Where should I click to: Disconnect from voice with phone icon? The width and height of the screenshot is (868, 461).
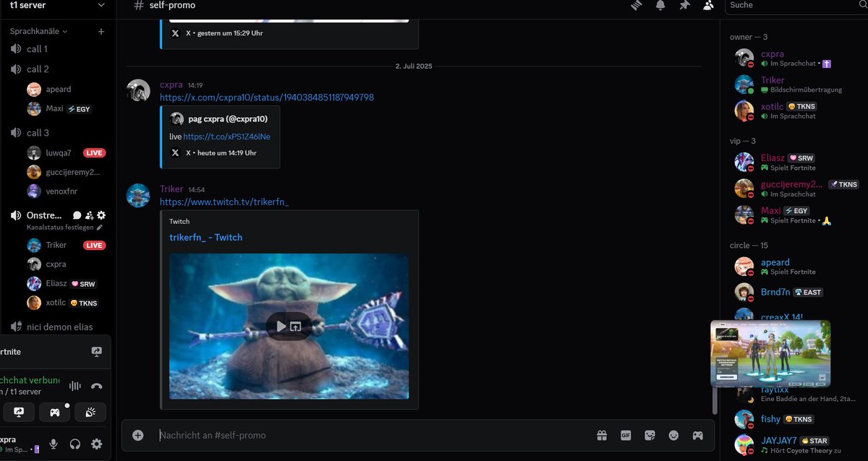(x=96, y=386)
